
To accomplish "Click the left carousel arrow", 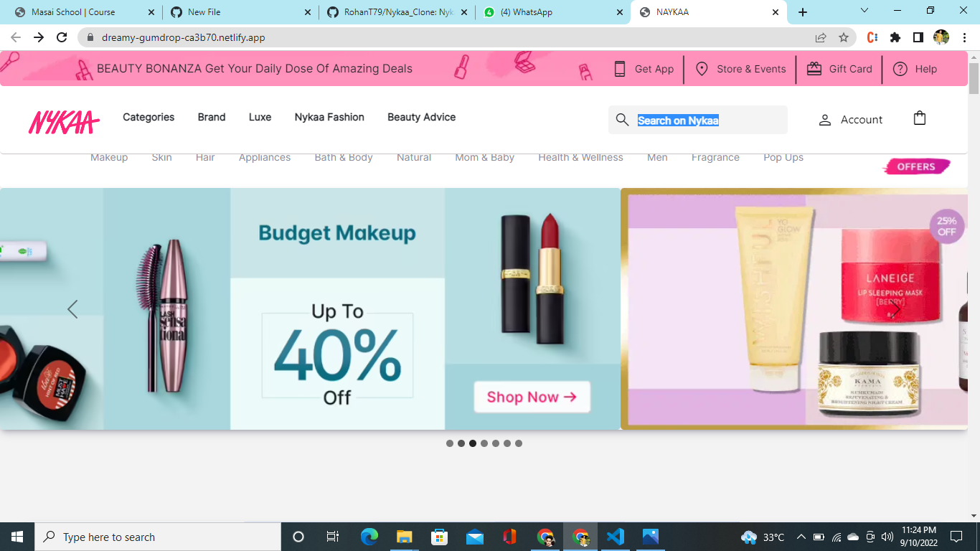I will tap(72, 309).
